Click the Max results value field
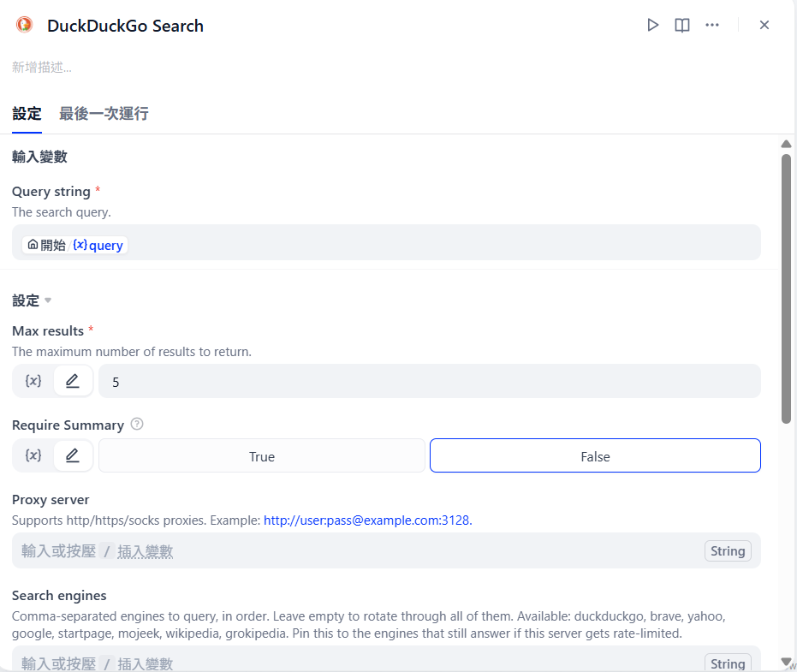The width and height of the screenshot is (797, 672). [x=430, y=381]
